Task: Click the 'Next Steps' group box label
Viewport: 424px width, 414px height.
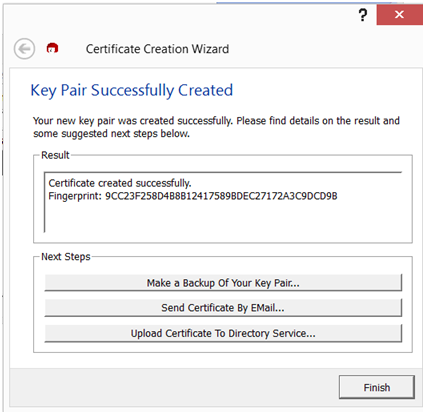Action: click(x=66, y=257)
